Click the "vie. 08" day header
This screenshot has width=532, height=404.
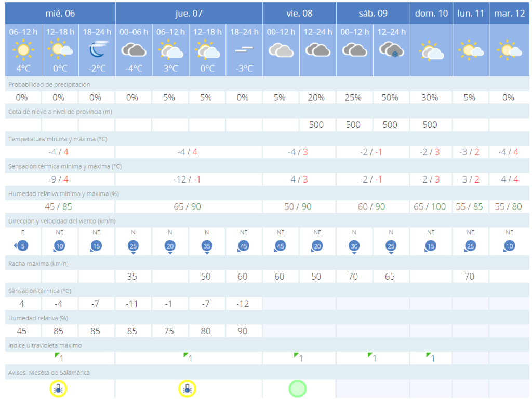click(x=299, y=13)
